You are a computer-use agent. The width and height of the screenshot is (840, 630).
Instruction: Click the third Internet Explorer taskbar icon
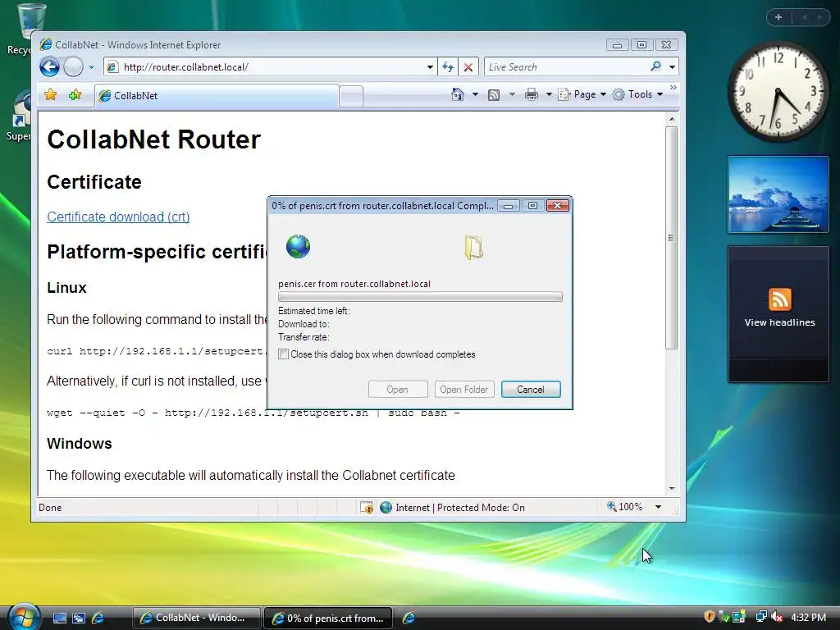point(409,618)
